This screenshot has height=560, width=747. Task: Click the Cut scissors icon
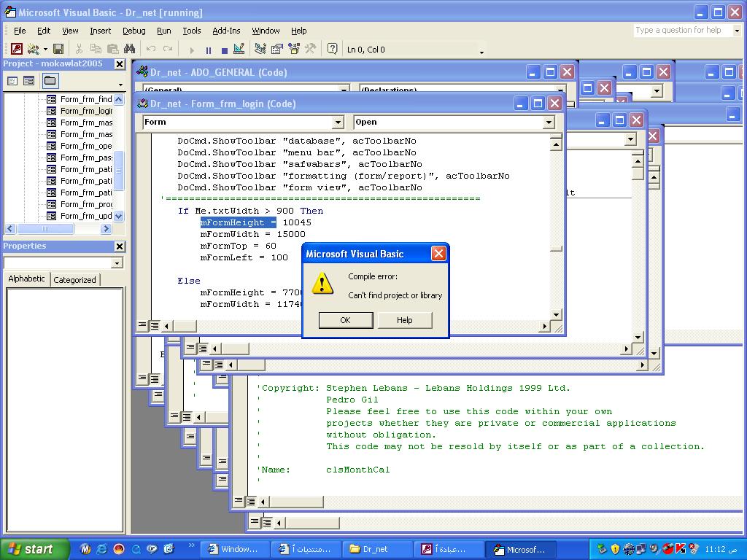tap(79, 49)
